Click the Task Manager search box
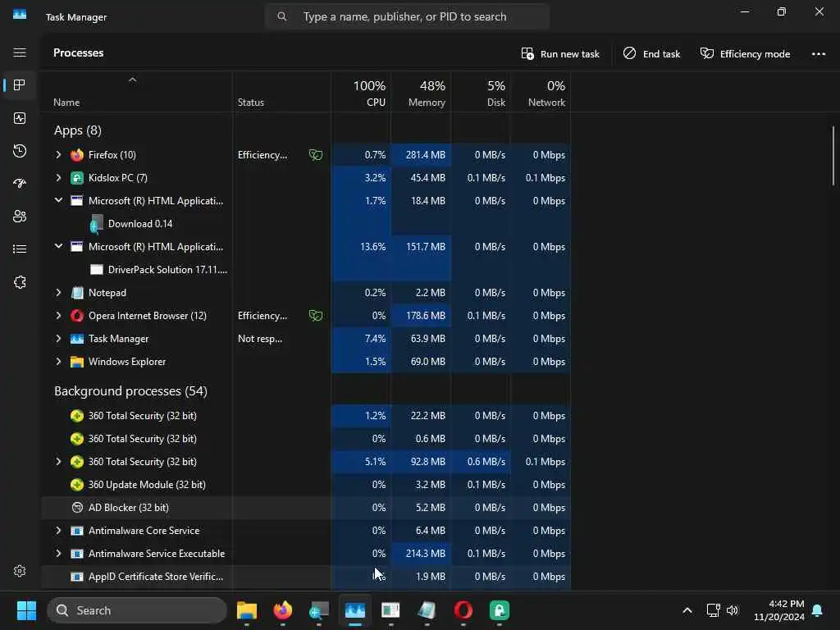 click(x=407, y=16)
